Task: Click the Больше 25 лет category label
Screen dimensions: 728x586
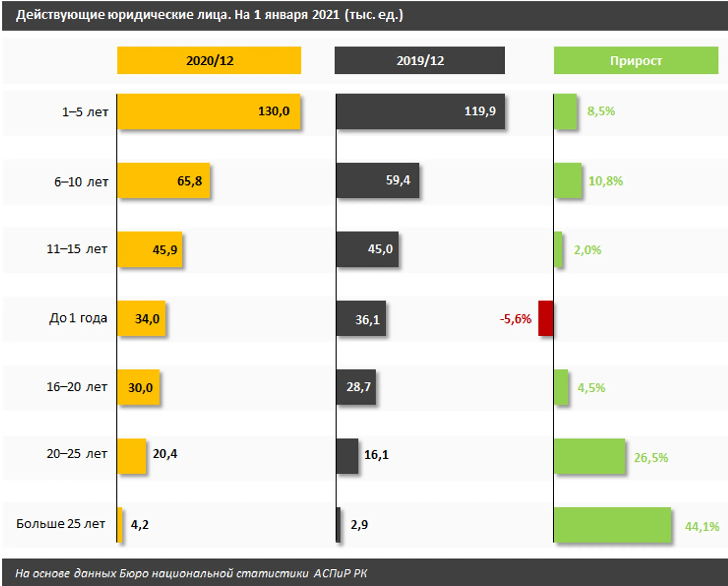Action: 61,524
